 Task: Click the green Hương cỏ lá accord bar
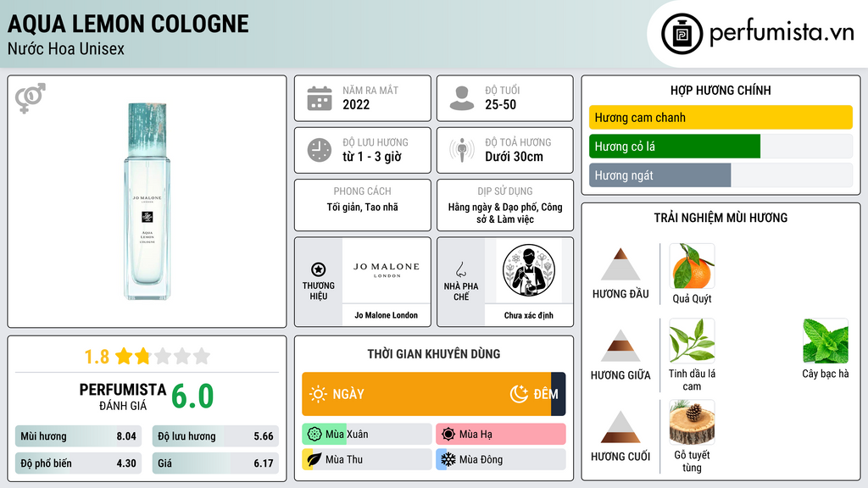click(675, 147)
